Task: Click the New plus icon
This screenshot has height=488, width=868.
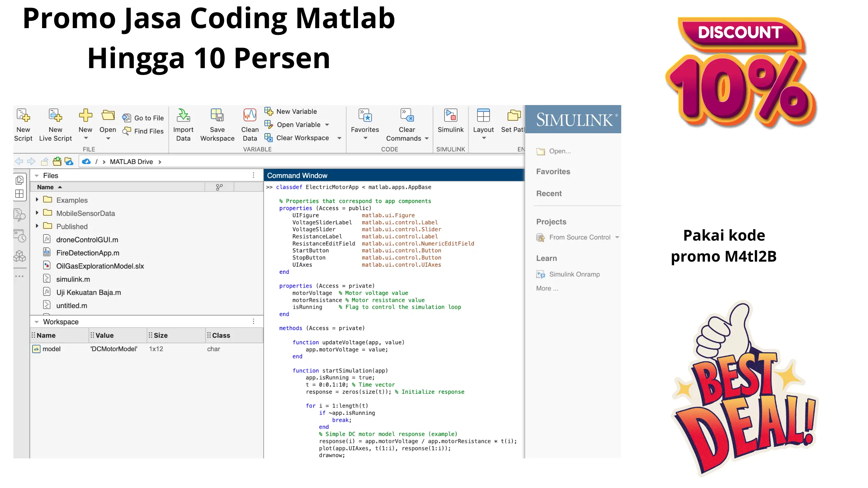Action: click(85, 115)
